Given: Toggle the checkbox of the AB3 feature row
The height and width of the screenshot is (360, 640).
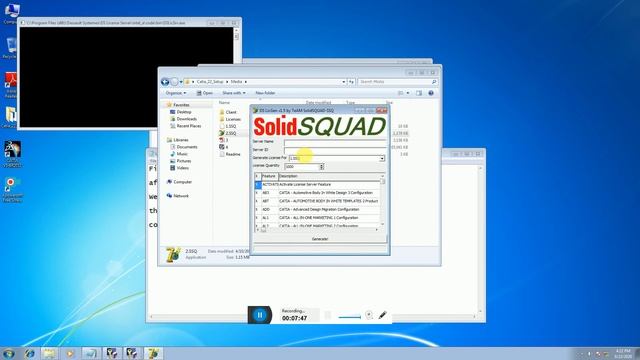Looking at the screenshot, I should tap(258, 193).
